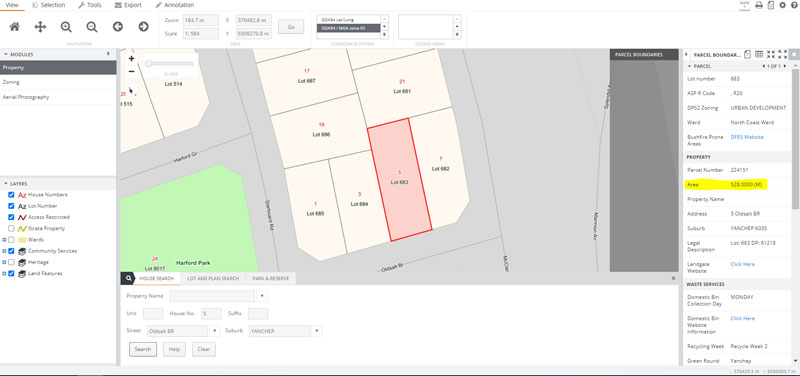
Task: Open the Tools ribbon tab
Action: [x=90, y=5]
